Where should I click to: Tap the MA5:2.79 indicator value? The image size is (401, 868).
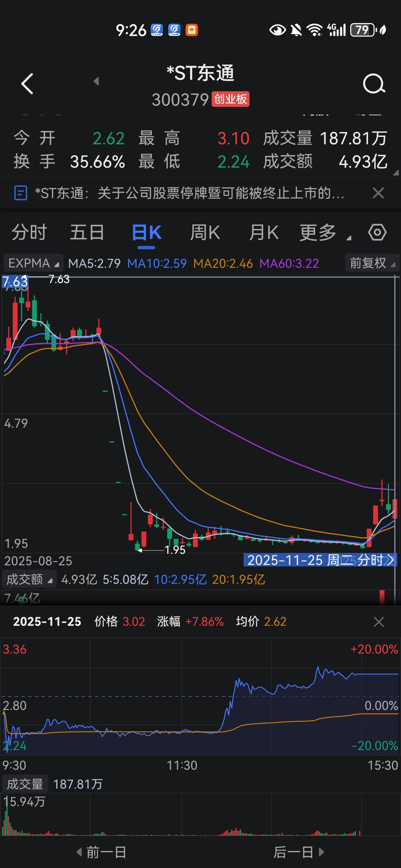click(x=94, y=263)
